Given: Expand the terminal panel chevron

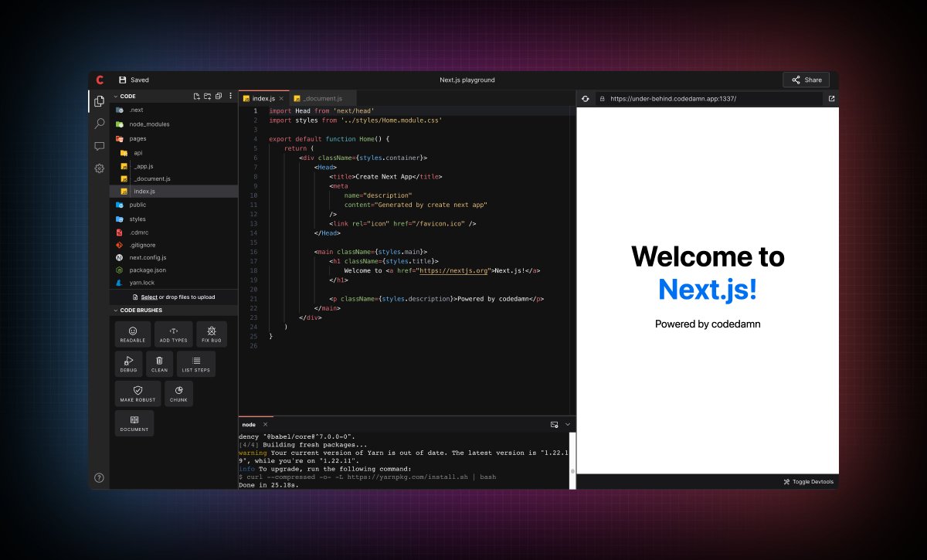Looking at the screenshot, I should point(568,425).
